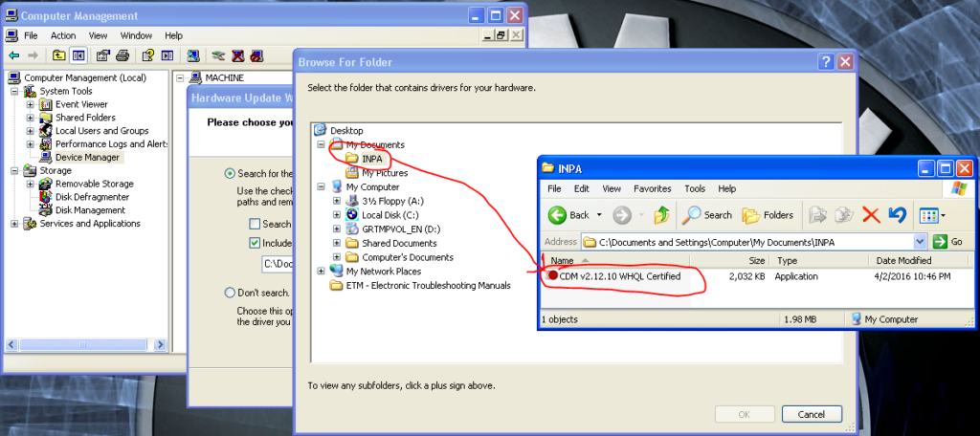Select Disk Defragmenter in console tree
The height and width of the screenshot is (436, 980).
pos(92,197)
